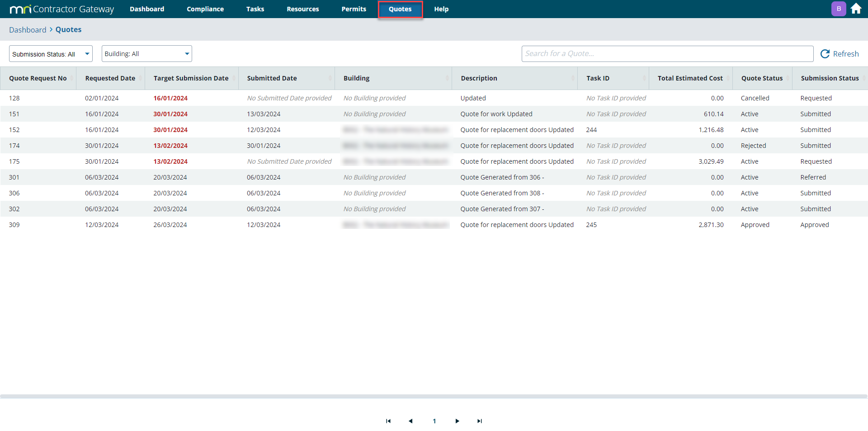Image resolution: width=868 pixels, height=431 pixels.
Task: Open the Building filter dropdown
Action: (x=146, y=54)
